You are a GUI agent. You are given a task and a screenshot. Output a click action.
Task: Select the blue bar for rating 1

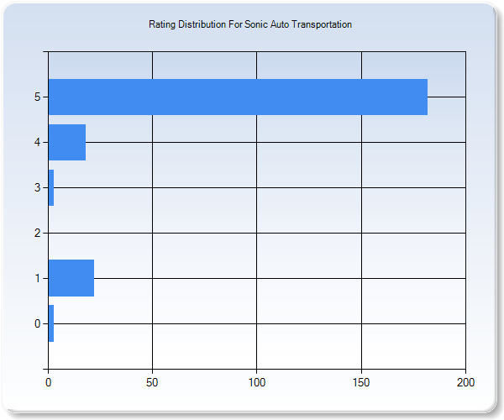pyautogui.click(x=71, y=278)
